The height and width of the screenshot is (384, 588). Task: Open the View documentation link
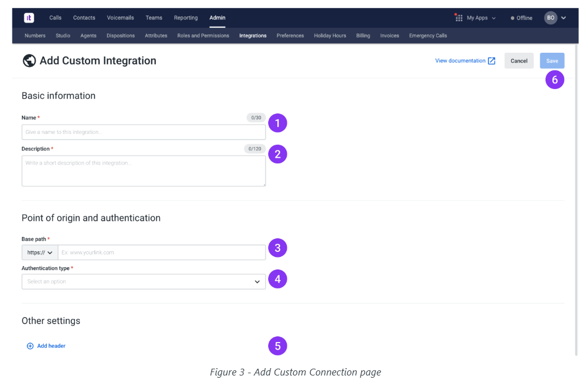click(460, 60)
